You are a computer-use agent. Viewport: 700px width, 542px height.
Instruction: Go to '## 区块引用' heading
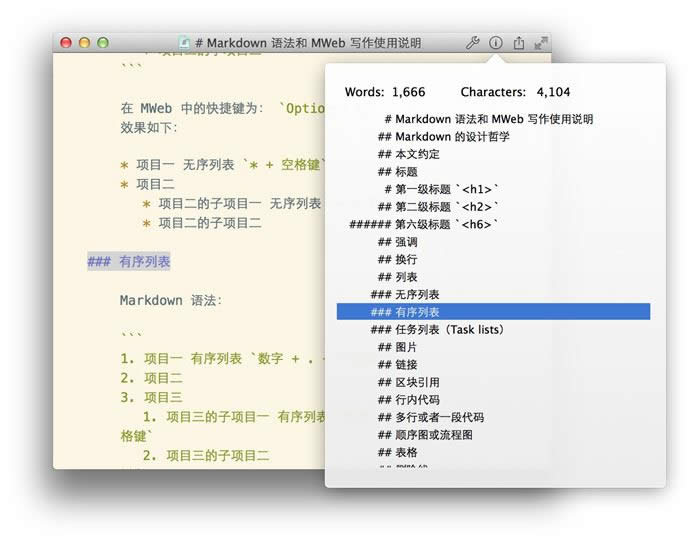(408, 382)
